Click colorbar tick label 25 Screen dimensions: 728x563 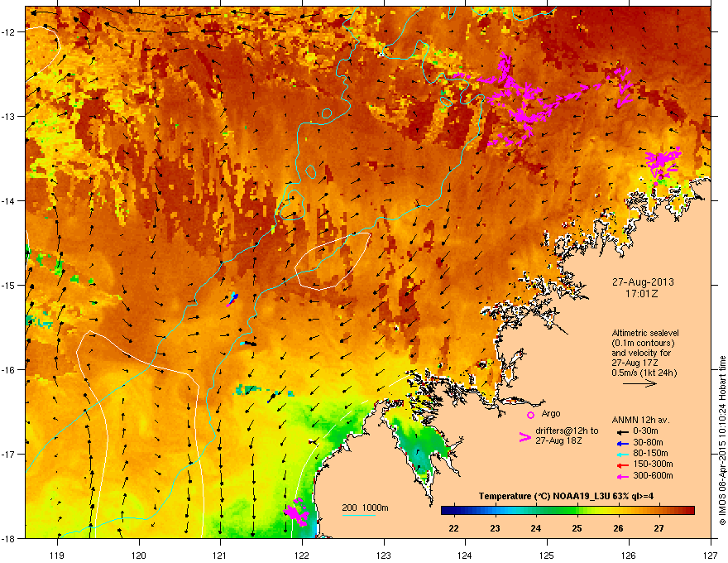pos(577,528)
